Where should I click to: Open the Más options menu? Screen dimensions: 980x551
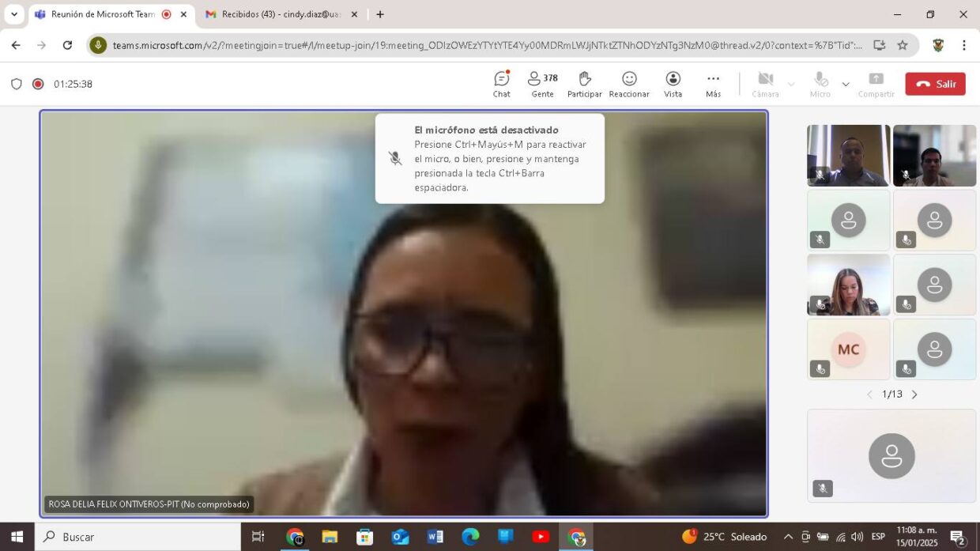pos(714,84)
